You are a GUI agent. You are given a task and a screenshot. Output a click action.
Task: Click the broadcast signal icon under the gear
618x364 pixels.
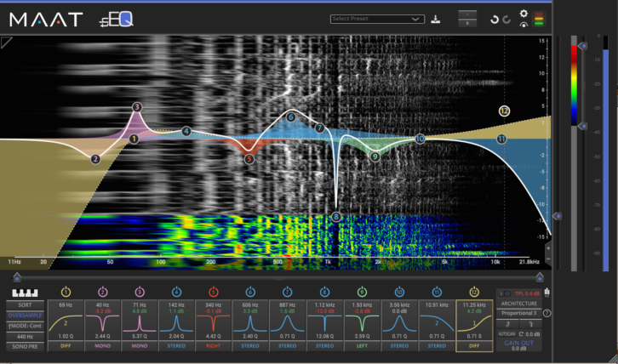click(524, 25)
